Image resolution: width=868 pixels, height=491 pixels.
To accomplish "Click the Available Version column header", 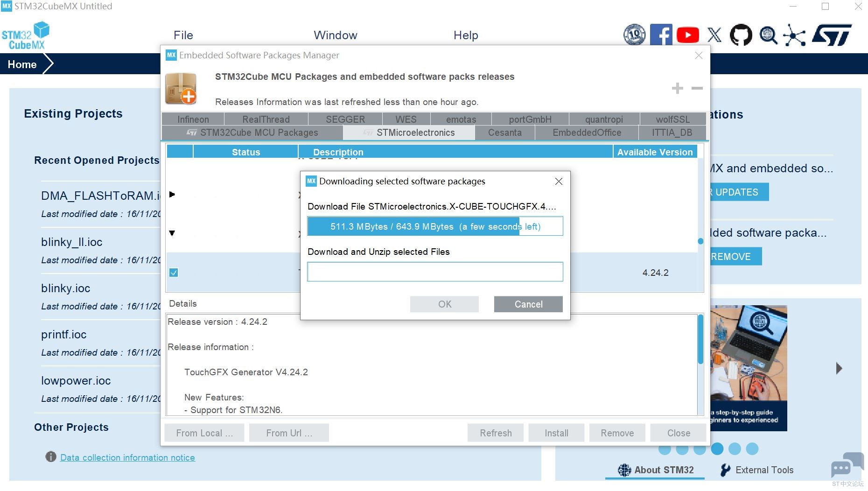I will [x=655, y=152].
